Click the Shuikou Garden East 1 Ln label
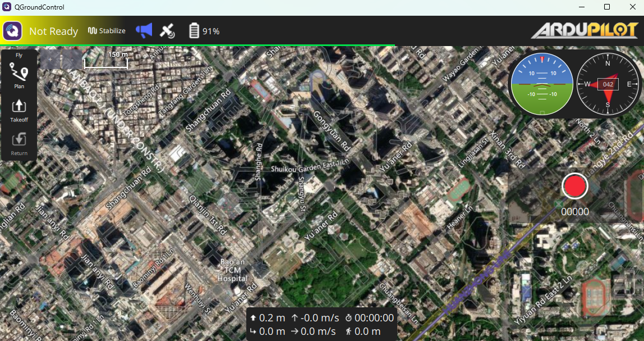Screen dimensions: 644x341 (x=310, y=166)
